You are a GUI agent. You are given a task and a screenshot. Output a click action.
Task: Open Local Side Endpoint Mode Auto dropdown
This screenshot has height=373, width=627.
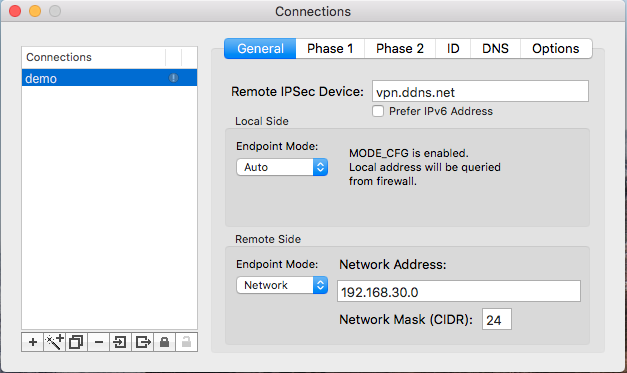(282, 167)
